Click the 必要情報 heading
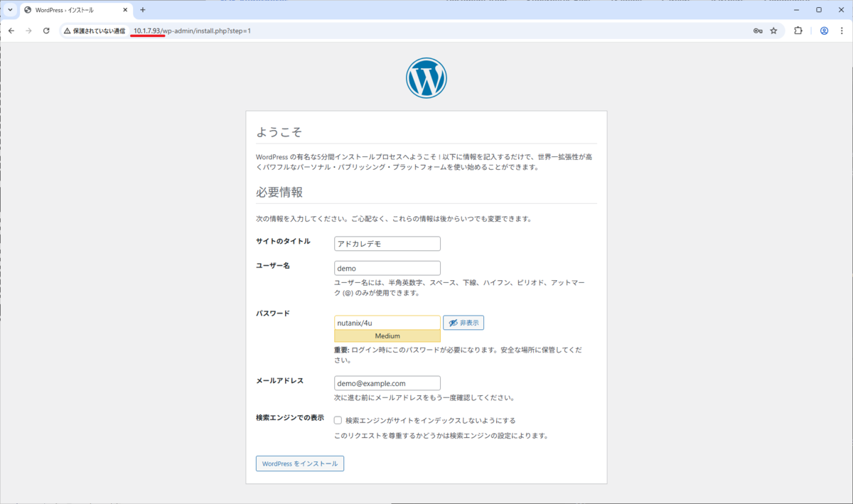The height and width of the screenshot is (504, 853). click(279, 192)
